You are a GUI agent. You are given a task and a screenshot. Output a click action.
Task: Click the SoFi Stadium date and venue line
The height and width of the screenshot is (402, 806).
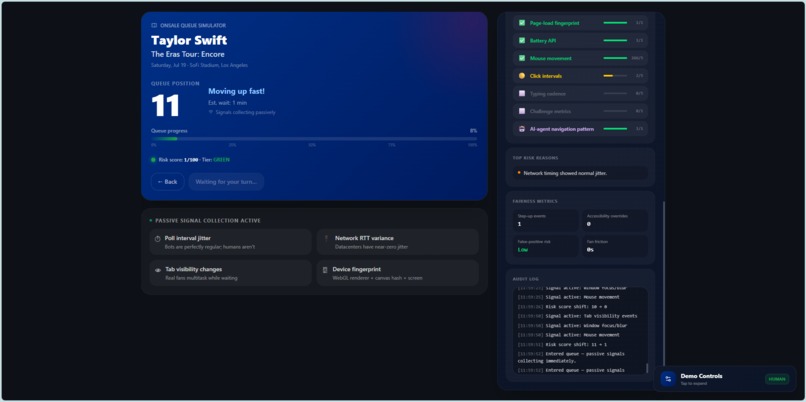[199, 65]
